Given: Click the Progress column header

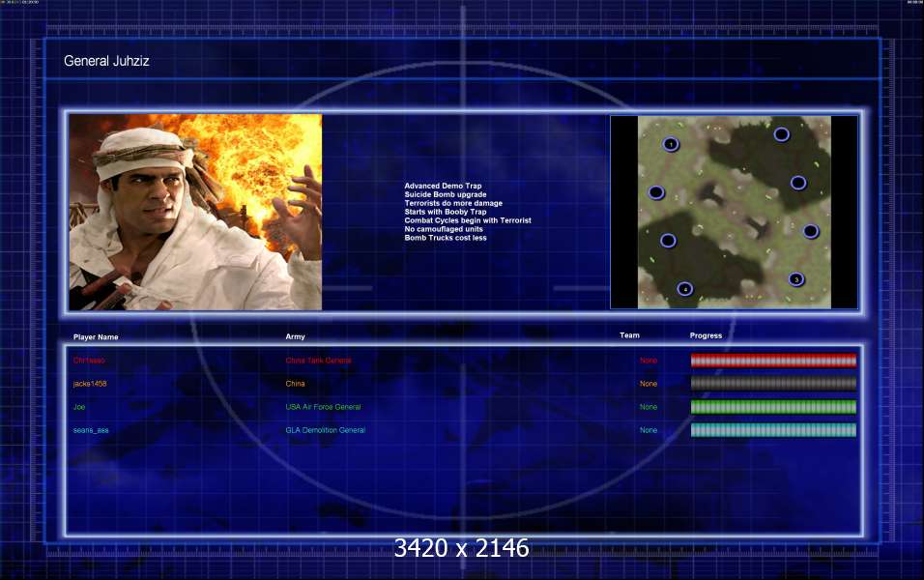Looking at the screenshot, I should coord(706,335).
